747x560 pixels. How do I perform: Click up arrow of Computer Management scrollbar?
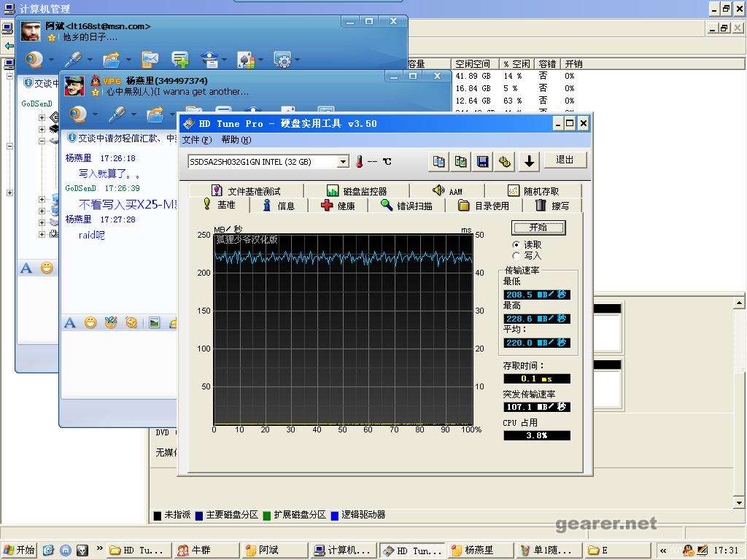740,303
